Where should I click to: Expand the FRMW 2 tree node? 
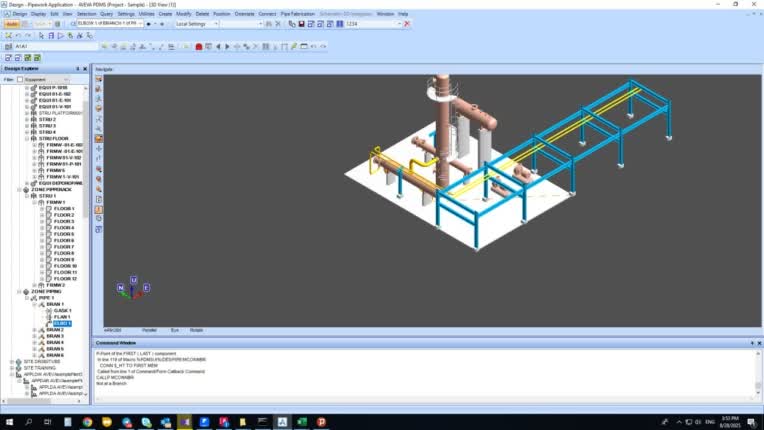point(35,285)
